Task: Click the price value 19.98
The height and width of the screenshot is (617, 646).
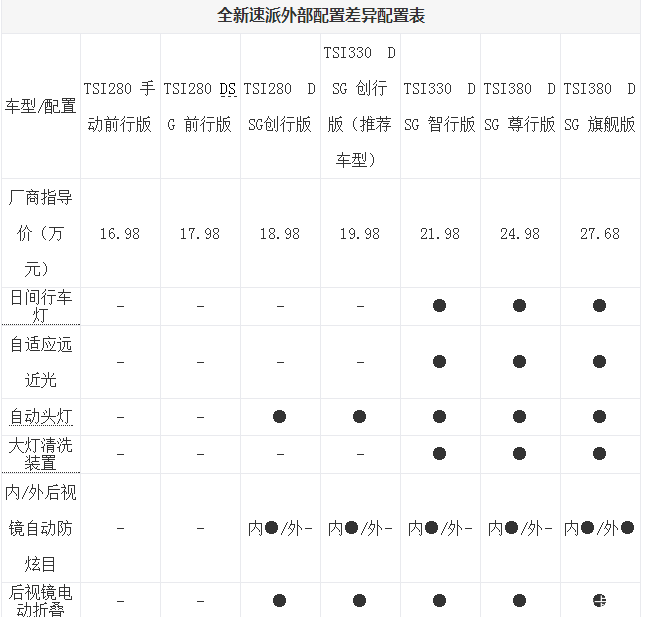Action: pos(360,234)
